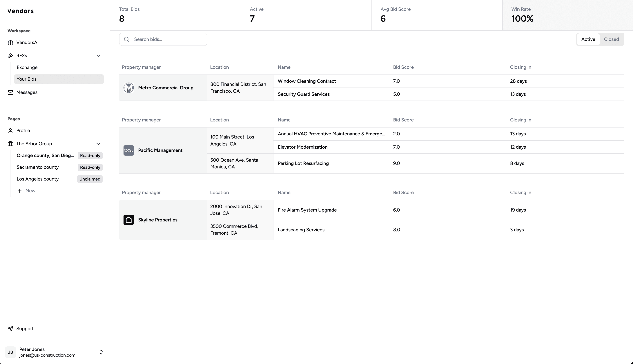Click the Skyline Properties house logo

pos(128,220)
